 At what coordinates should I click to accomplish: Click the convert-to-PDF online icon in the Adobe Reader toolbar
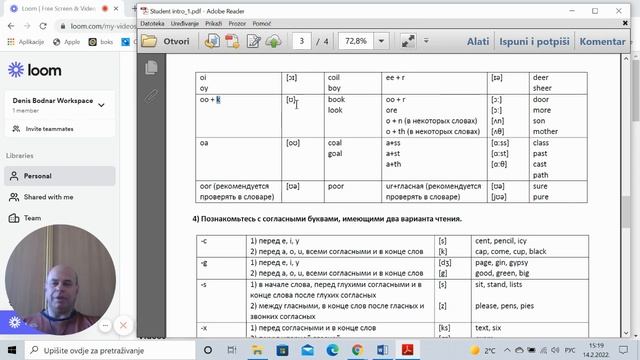(x=212, y=41)
